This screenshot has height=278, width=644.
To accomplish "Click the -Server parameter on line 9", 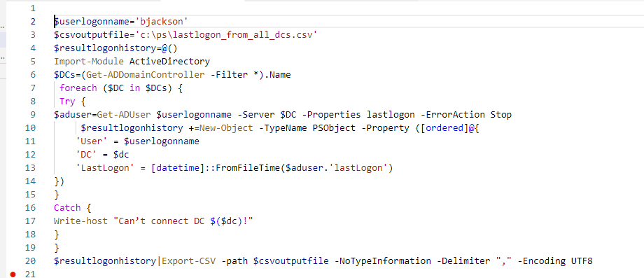I will click(x=256, y=115).
